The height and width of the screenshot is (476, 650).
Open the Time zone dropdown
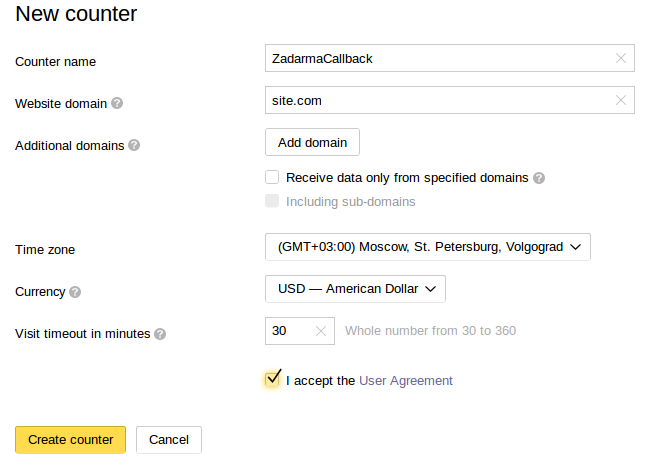tap(428, 247)
